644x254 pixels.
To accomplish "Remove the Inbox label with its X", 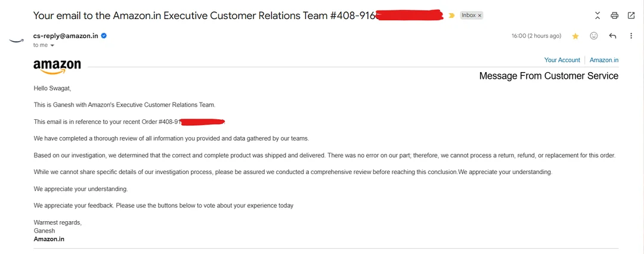I will click(479, 16).
